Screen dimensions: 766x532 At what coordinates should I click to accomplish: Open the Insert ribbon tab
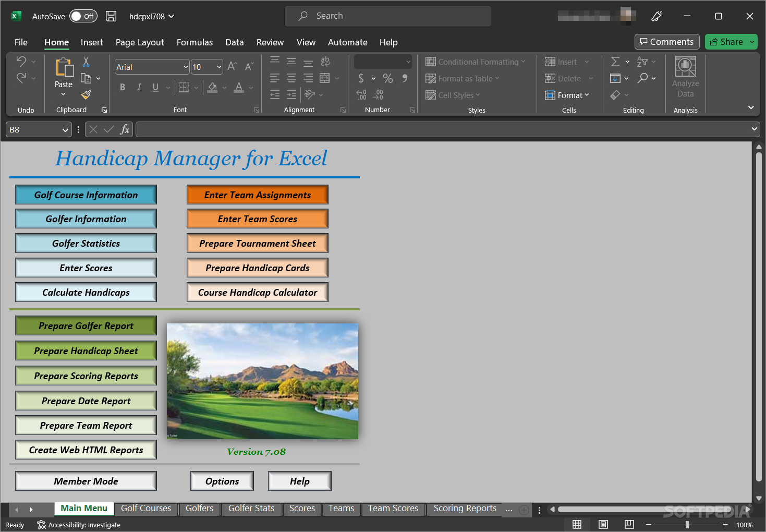pos(92,42)
